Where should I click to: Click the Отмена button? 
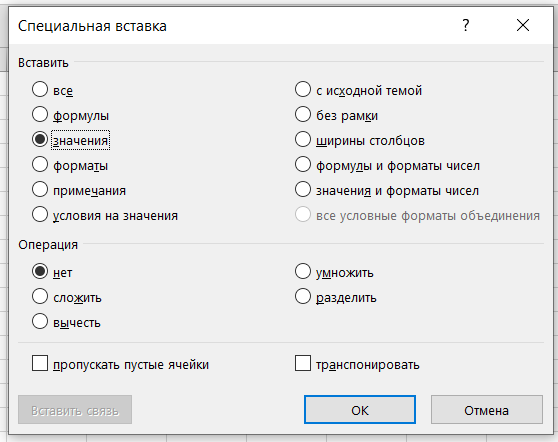[486, 410]
